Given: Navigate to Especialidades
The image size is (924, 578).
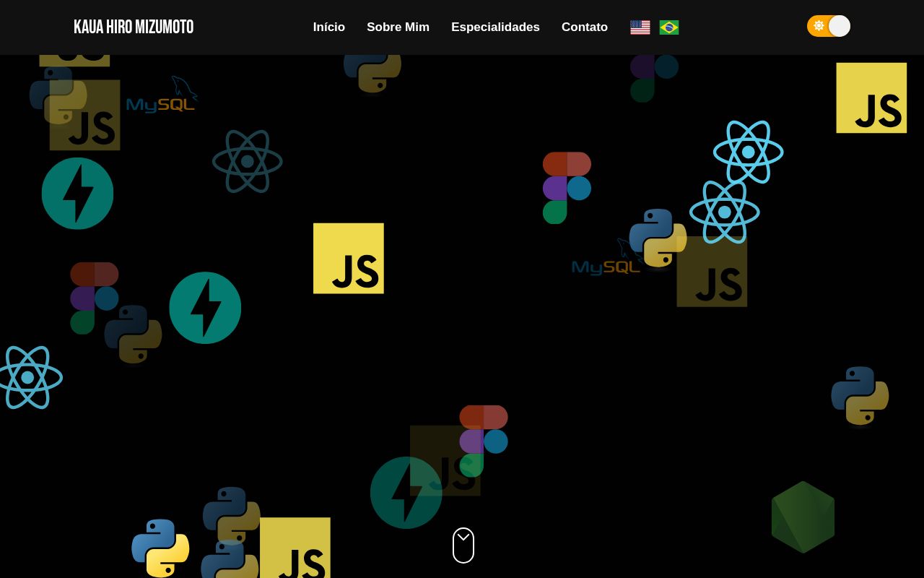Looking at the screenshot, I should pyautogui.click(x=495, y=27).
